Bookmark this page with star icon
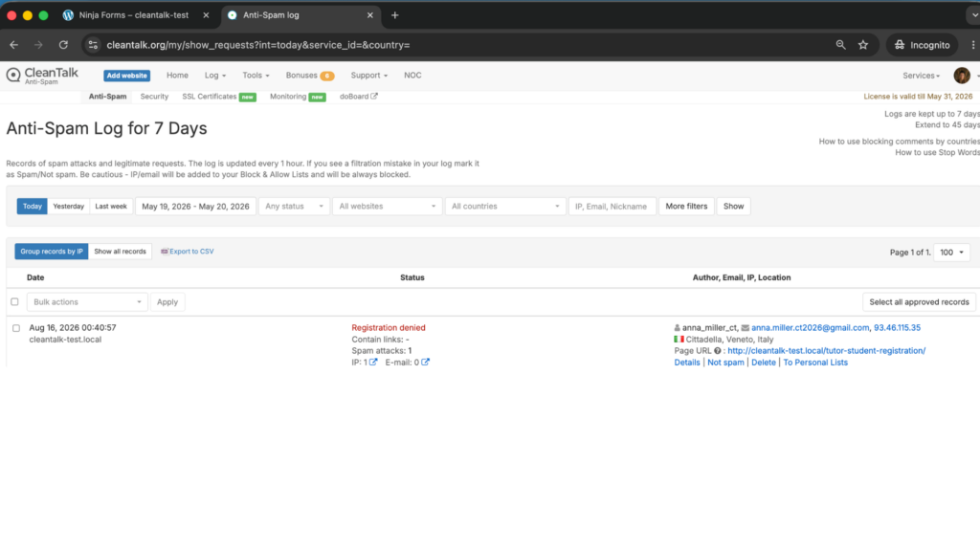This screenshot has width=980, height=551. (x=863, y=45)
